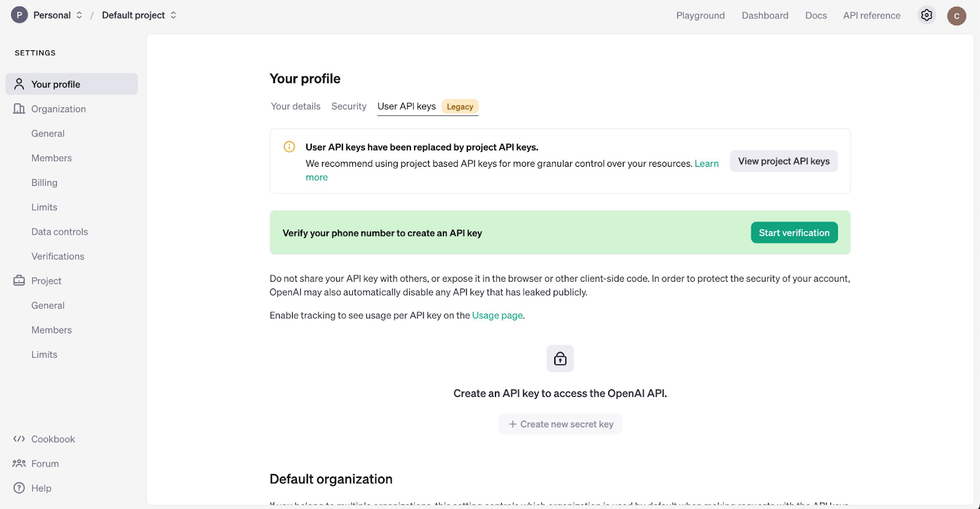Open the settings gear icon
Viewport: 980px width, 509px height.
click(x=927, y=15)
